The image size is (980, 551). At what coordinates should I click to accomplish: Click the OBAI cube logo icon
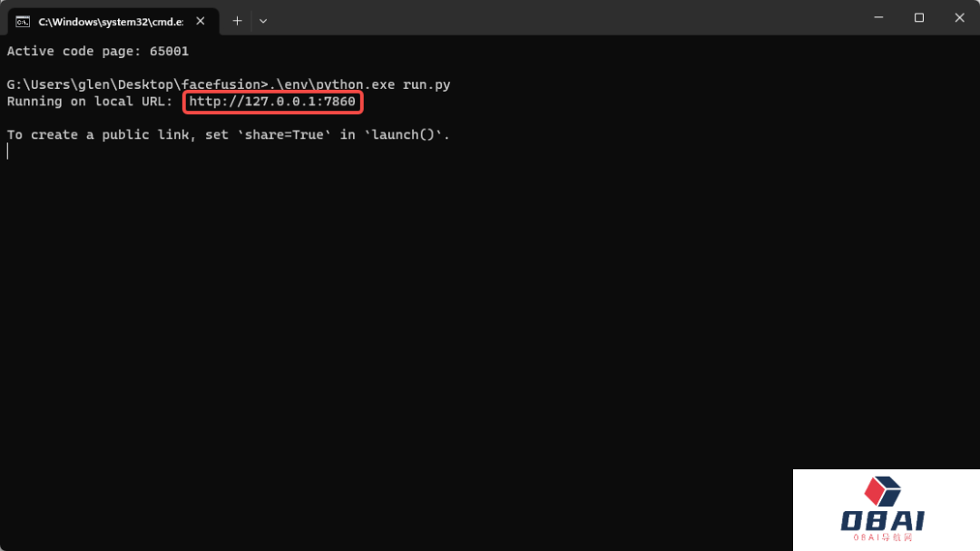click(x=881, y=491)
